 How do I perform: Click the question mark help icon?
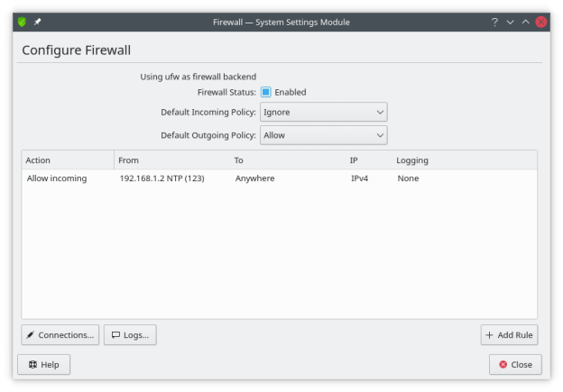pos(494,22)
